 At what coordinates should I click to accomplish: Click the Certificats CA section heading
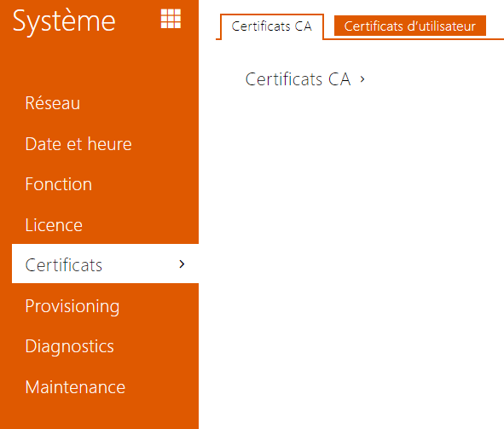click(x=298, y=79)
